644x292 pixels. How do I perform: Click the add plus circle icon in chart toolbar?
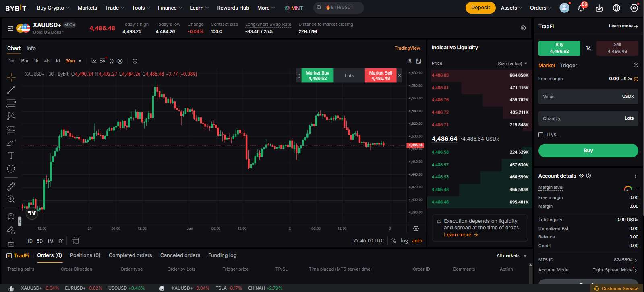[135, 61]
